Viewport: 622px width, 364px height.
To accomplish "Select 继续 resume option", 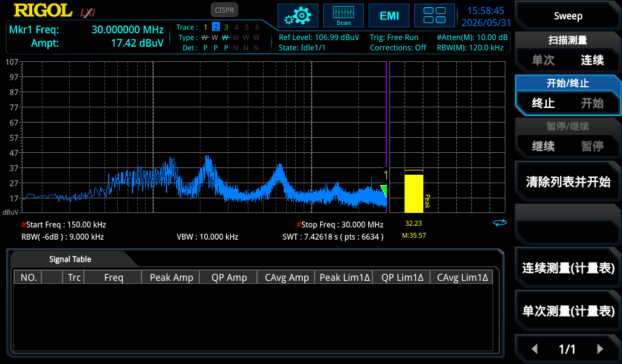I will click(x=543, y=146).
